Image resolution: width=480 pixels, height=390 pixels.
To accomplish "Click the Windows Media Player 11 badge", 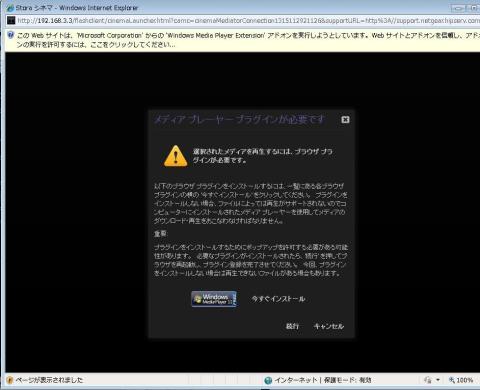I will 214,299.
